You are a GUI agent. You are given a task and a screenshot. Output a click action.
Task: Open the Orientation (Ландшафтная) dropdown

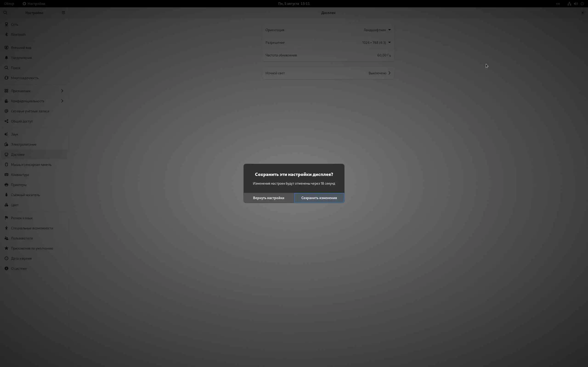(377, 30)
